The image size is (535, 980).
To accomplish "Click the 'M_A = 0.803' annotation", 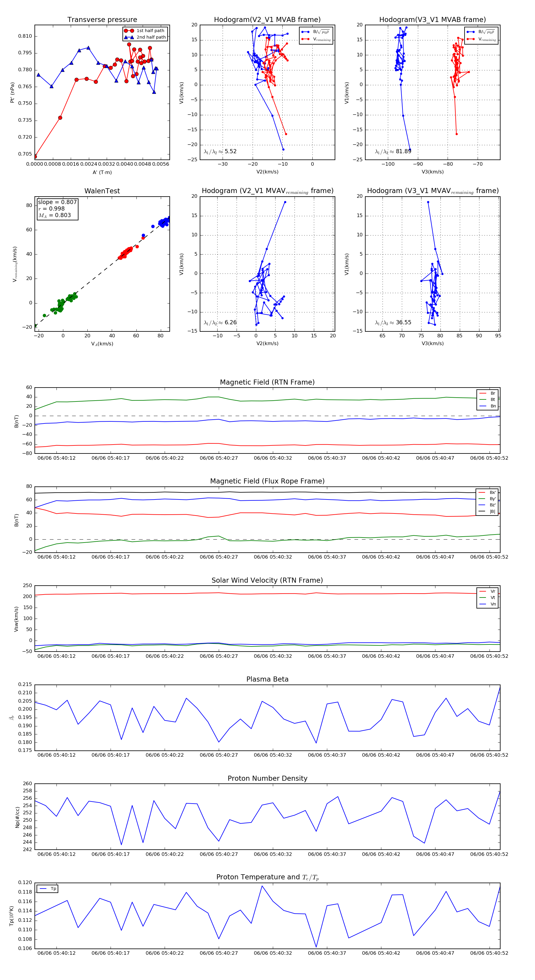I will [x=54, y=215].
